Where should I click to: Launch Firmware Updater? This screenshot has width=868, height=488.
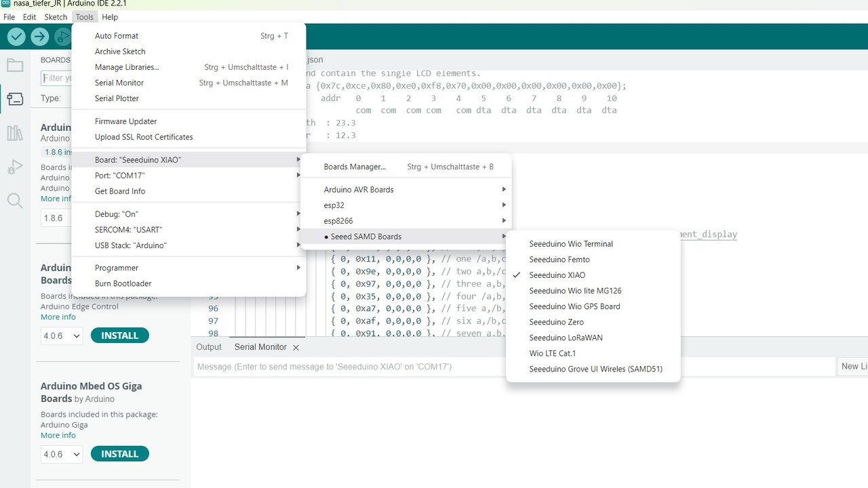[x=189, y=121]
